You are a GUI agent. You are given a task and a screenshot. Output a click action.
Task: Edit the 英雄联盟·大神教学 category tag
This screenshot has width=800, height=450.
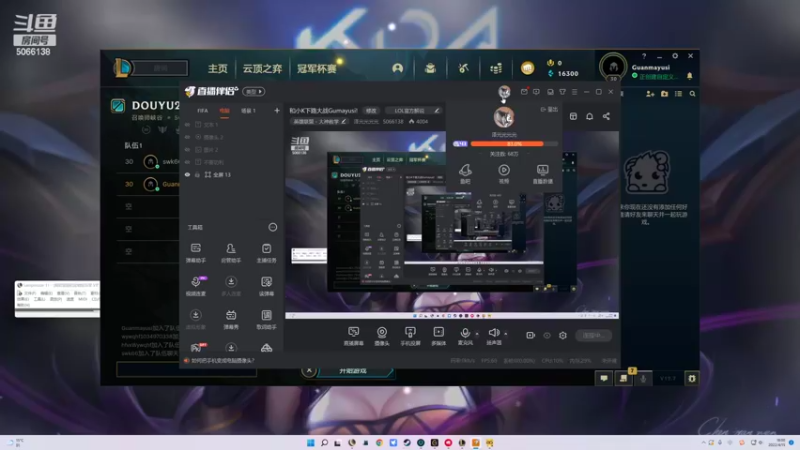[x=319, y=121]
